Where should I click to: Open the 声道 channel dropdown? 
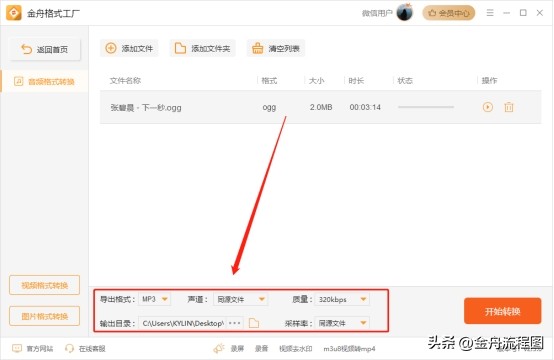point(240,299)
